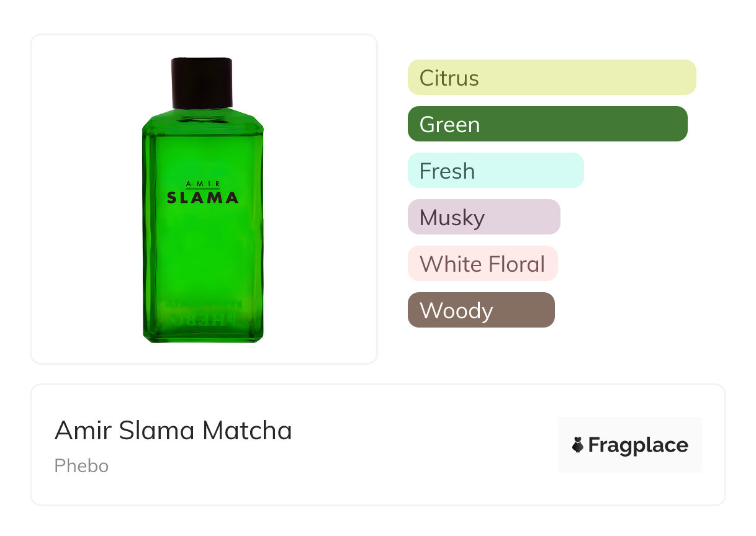Pick the White Floral accord bar
The width and height of the screenshot is (756, 536).
pyautogui.click(x=482, y=264)
